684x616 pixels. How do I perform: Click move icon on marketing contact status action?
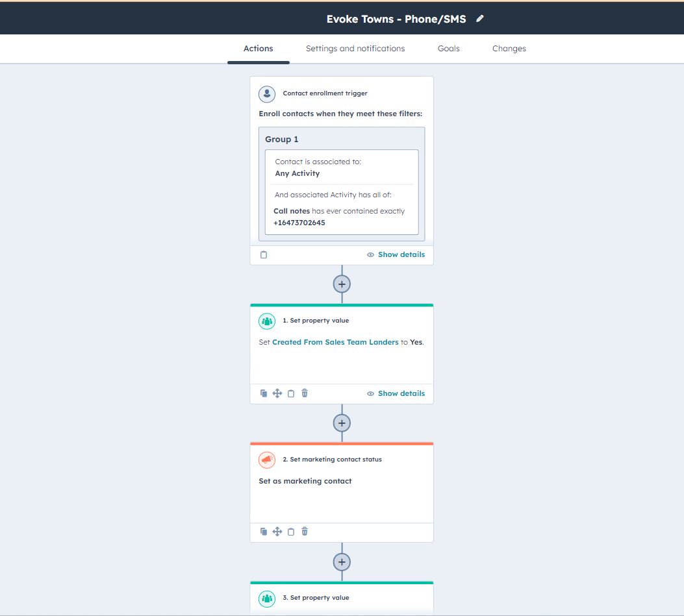[277, 532]
